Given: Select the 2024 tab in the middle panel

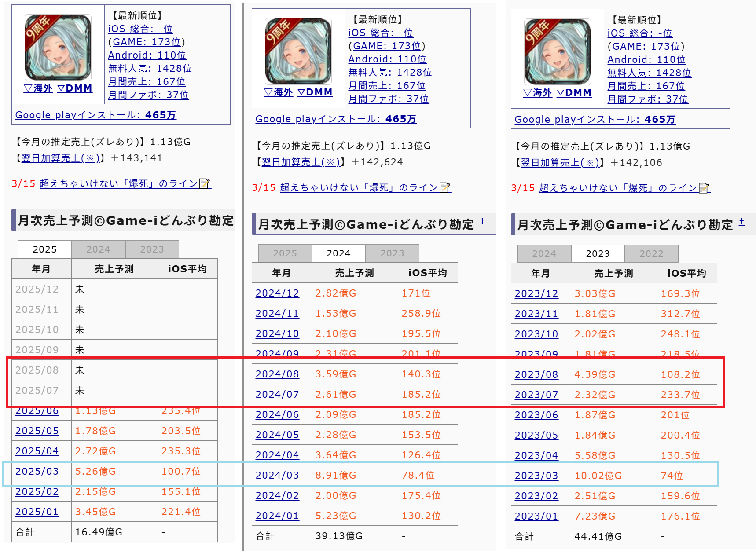Looking at the screenshot, I should [x=339, y=253].
